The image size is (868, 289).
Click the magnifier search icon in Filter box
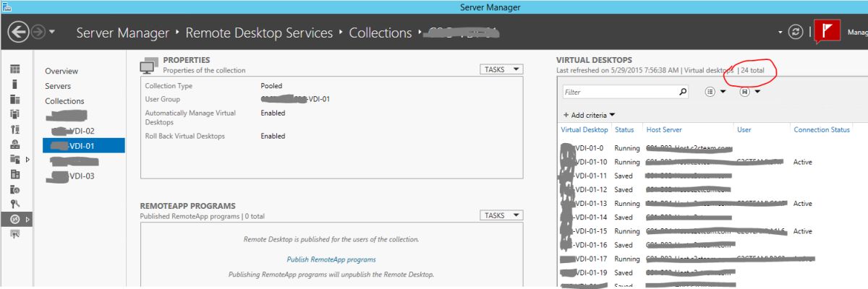683,92
